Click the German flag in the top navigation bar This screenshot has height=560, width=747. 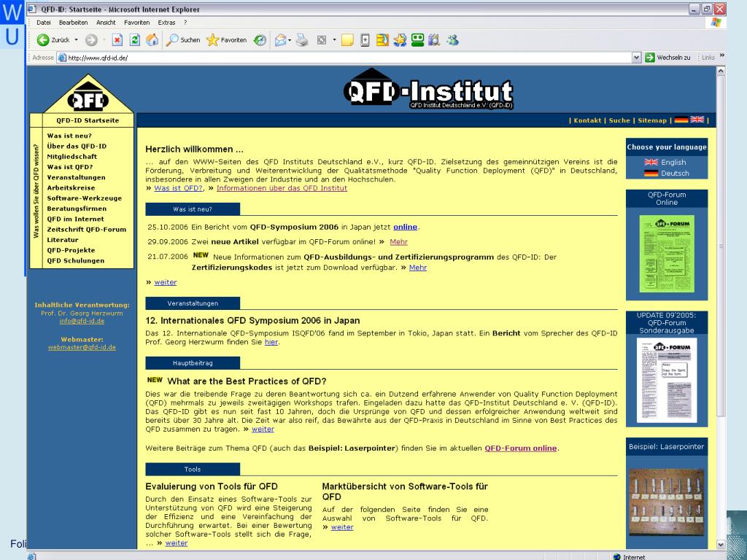pyautogui.click(x=681, y=120)
